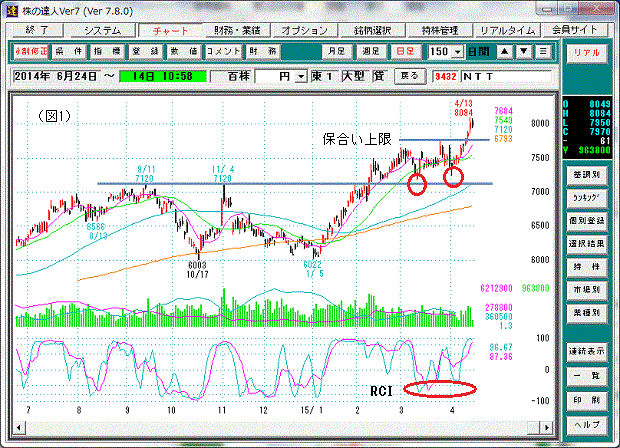The width and height of the screenshot is (620, 448).
Task: Click the 百株 unit label
Action: pyautogui.click(x=238, y=76)
